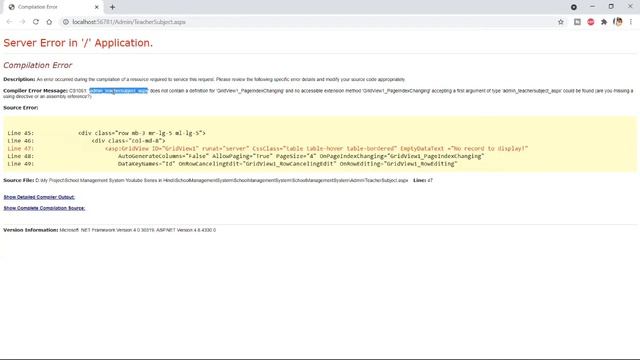
Task: Reload the page with the refresh icon
Action: pyautogui.click(x=36, y=22)
